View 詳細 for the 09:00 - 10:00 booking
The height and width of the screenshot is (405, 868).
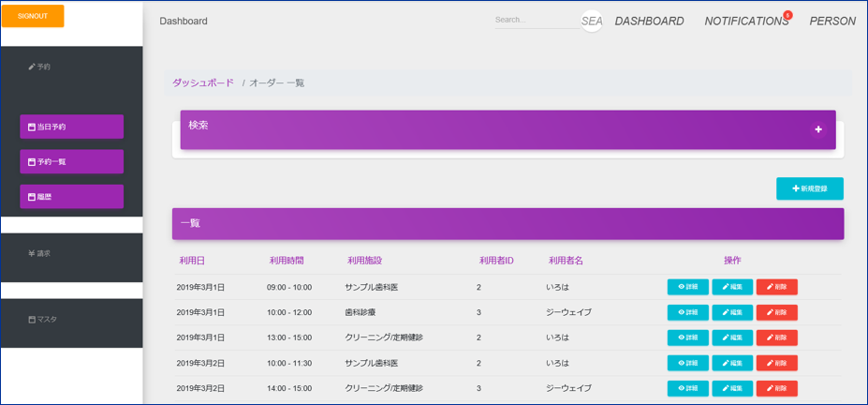[687, 287]
